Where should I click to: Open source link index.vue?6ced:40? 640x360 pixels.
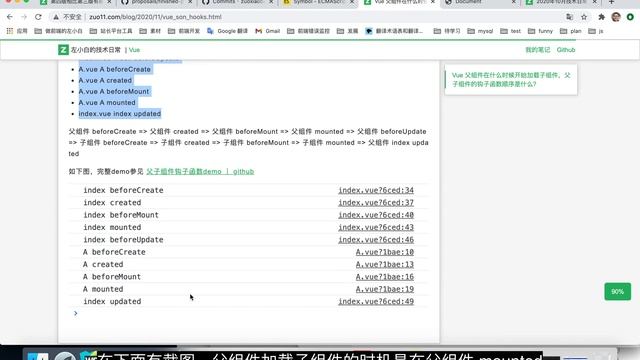(x=376, y=215)
